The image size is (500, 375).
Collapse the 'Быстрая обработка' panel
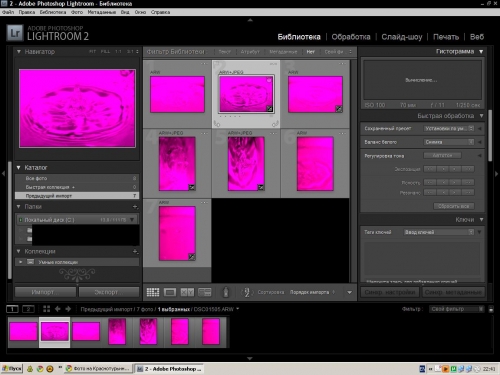(x=481, y=116)
